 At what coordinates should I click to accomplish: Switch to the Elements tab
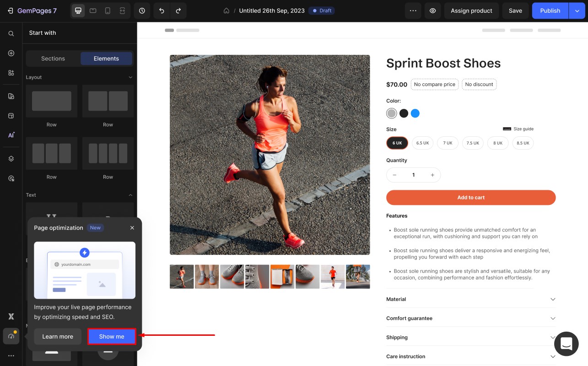(106, 59)
